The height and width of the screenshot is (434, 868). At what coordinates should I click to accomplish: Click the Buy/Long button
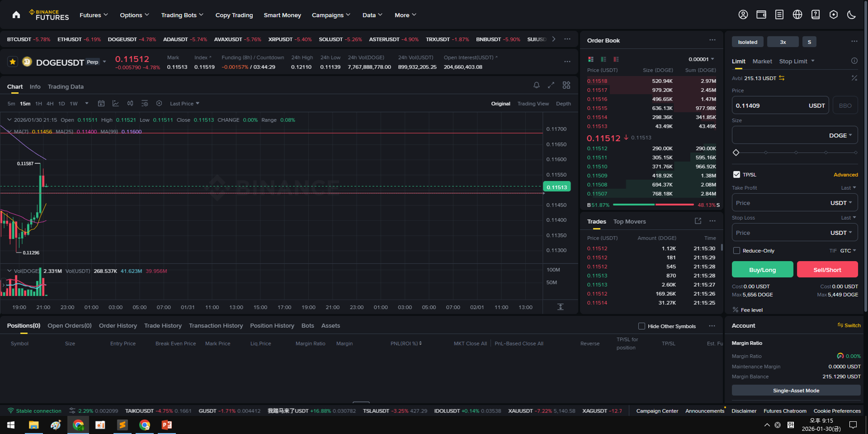762,269
